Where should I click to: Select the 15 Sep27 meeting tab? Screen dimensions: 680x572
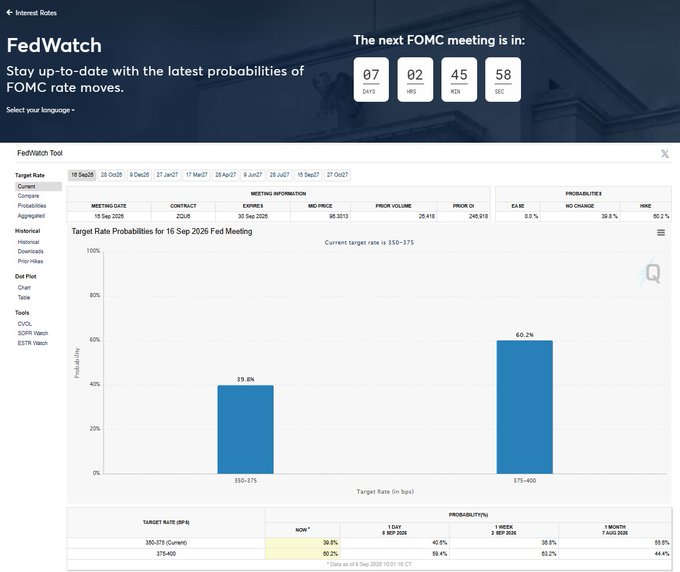coord(308,175)
